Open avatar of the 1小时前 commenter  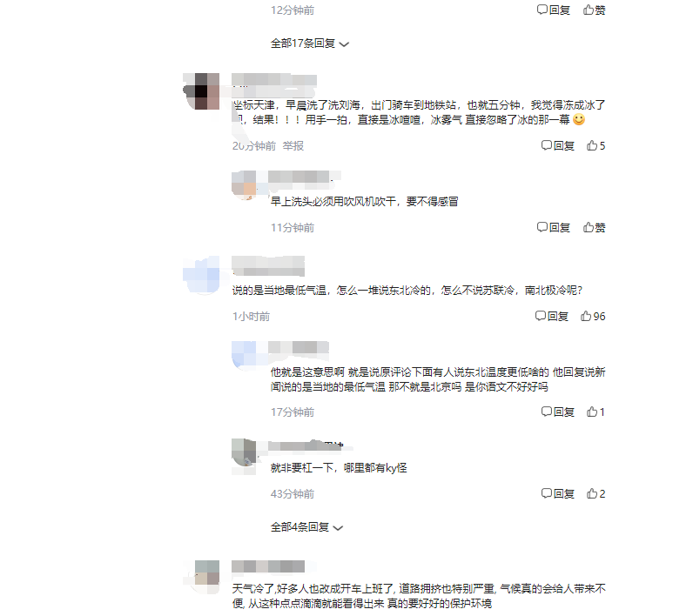point(201,274)
